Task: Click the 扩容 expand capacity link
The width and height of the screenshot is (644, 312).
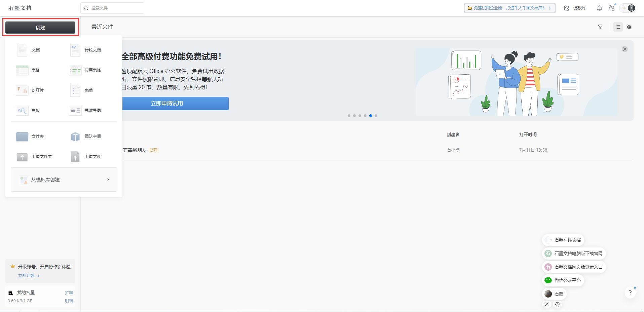Action: click(x=69, y=293)
